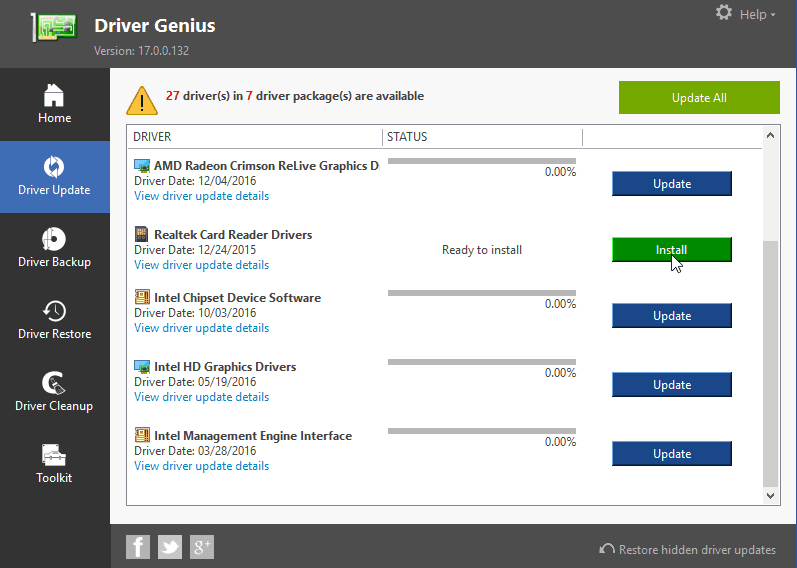Click the 27 drivers available message
The height and width of the screenshot is (568, 797).
[295, 96]
